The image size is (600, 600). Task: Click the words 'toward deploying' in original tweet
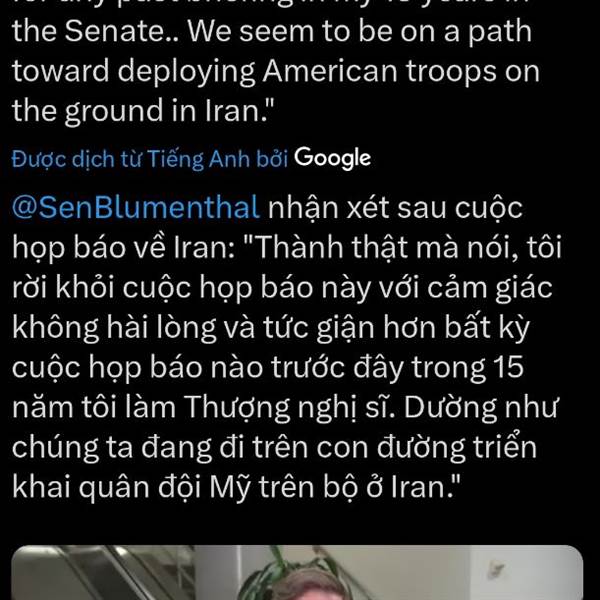[x=134, y=72]
